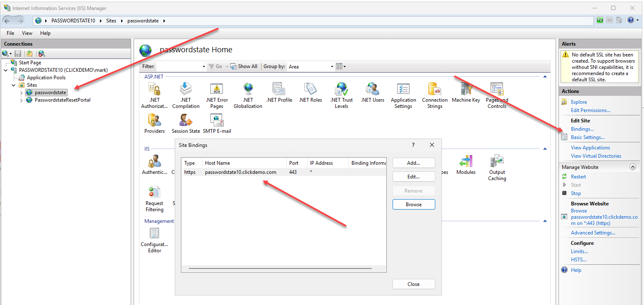Click Close button in Site Bindings dialog
The width and height of the screenshot is (644, 305).
pyautogui.click(x=414, y=284)
